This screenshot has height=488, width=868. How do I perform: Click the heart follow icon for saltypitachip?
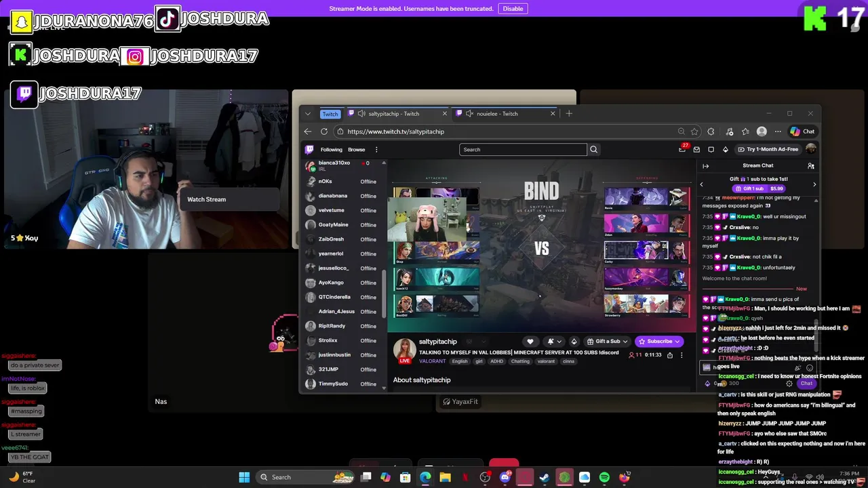530,342
